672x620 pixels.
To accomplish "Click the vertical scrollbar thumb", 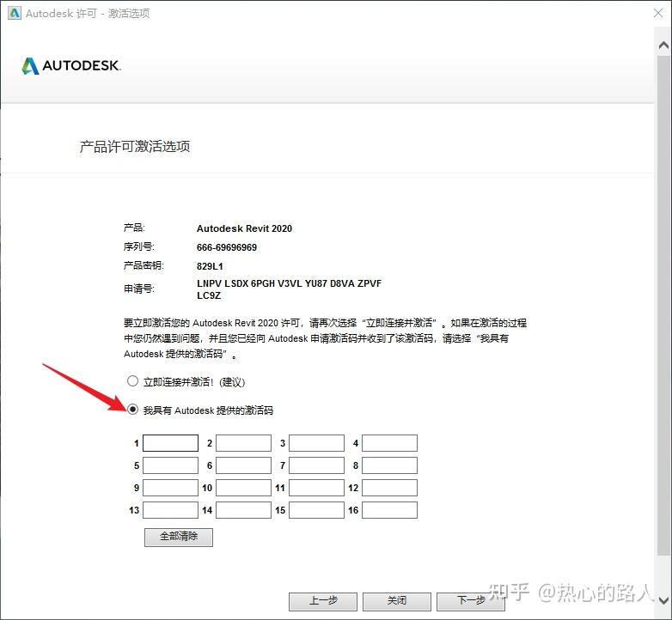I will [663, 305].
